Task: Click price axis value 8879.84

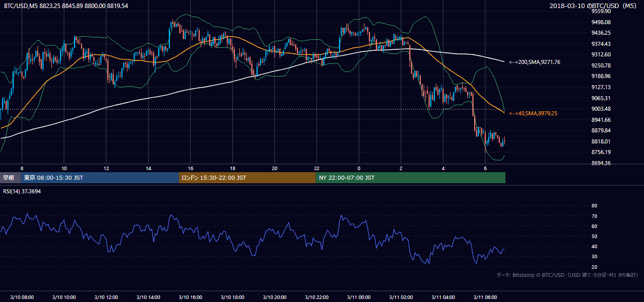Action: coord(601,130)
